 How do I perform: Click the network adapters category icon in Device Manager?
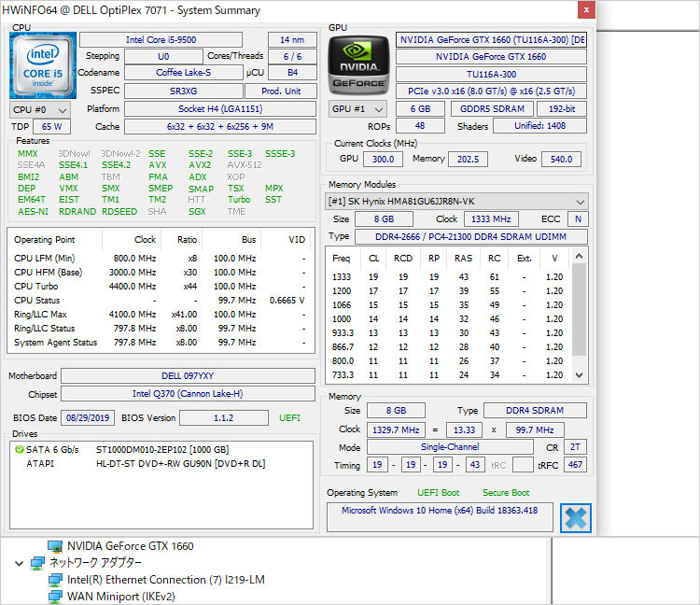point(37,563)
